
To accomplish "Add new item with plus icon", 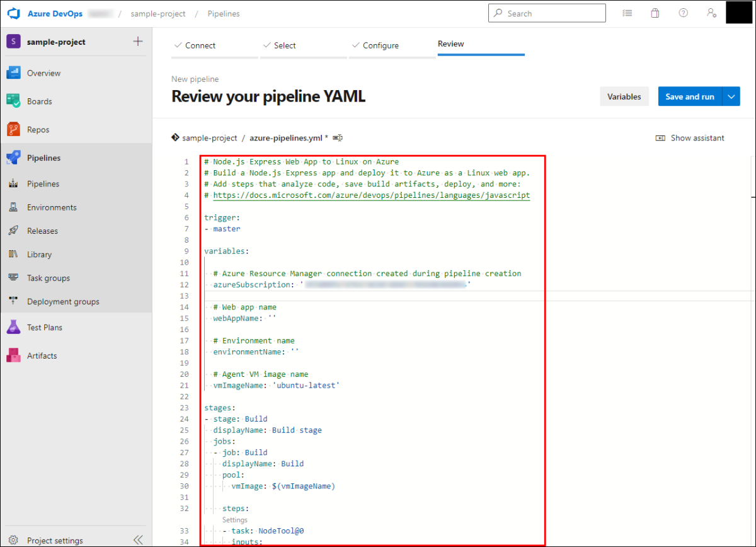I will tap(138, 42).
